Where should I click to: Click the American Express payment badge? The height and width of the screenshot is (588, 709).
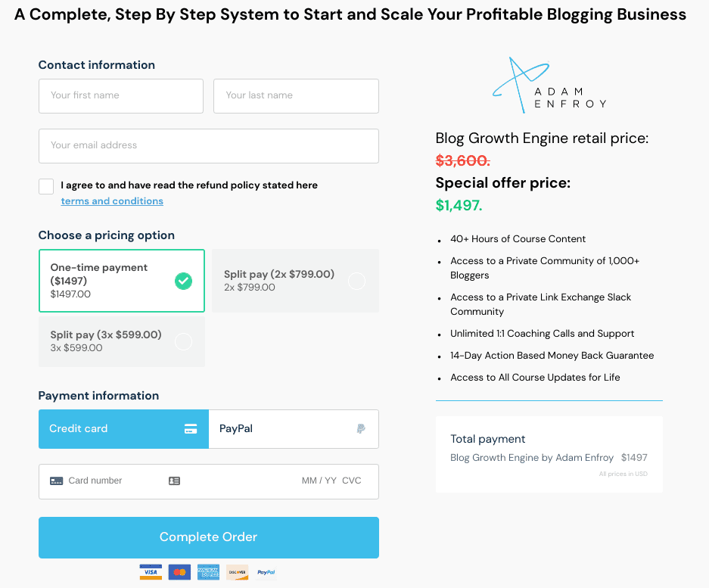(208, 572)
